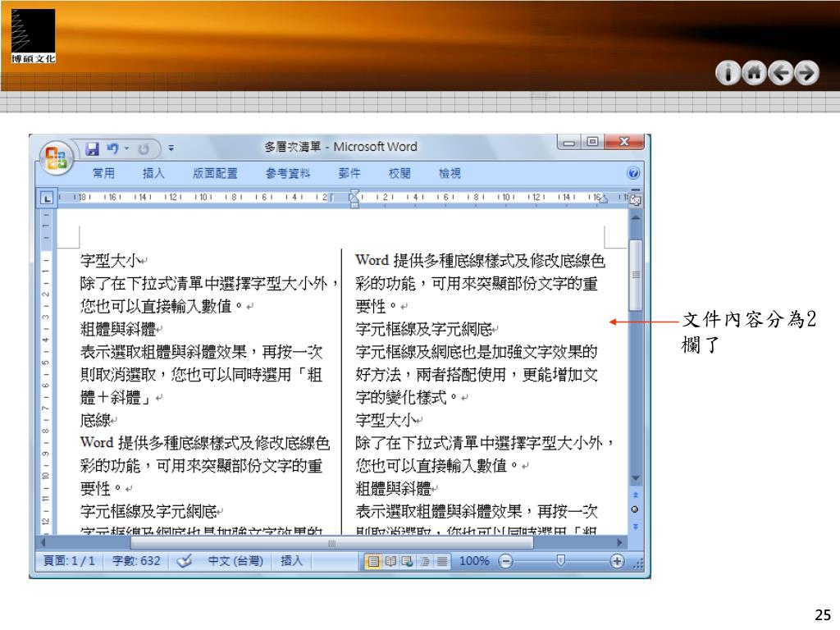Click the 100% zoom level button
This screenshot has width=840, height=630.
pos(474,561)
